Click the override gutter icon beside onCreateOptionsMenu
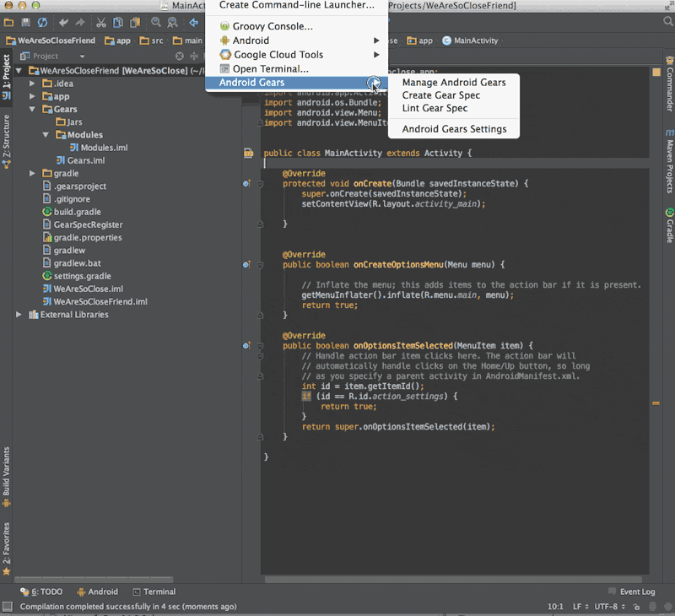 tap(246, 265)
